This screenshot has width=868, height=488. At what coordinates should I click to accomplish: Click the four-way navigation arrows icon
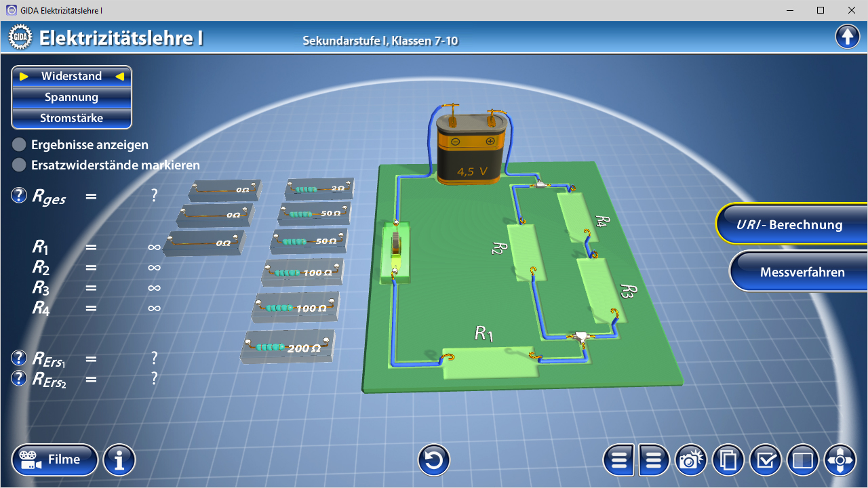click(x=840, y=461)
